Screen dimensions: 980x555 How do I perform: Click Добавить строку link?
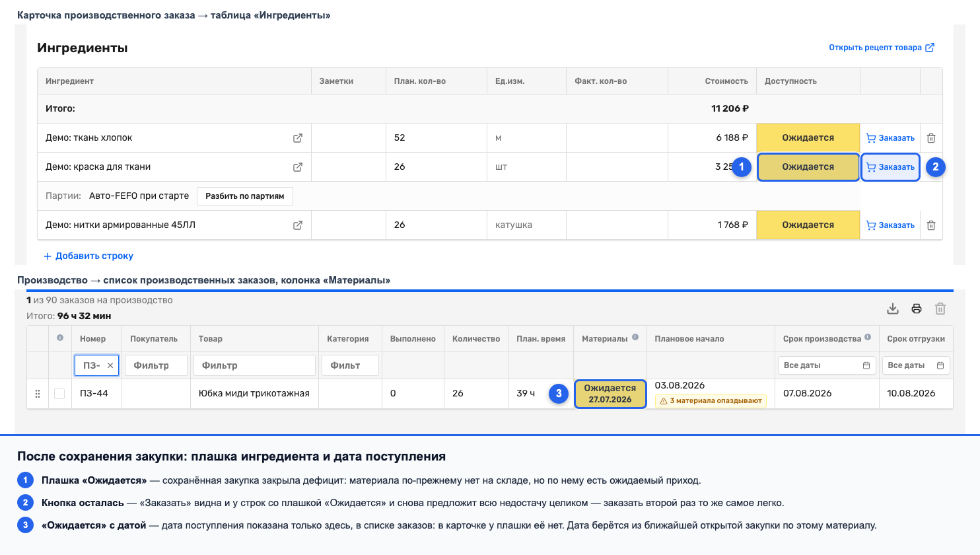tap(88, 256)
